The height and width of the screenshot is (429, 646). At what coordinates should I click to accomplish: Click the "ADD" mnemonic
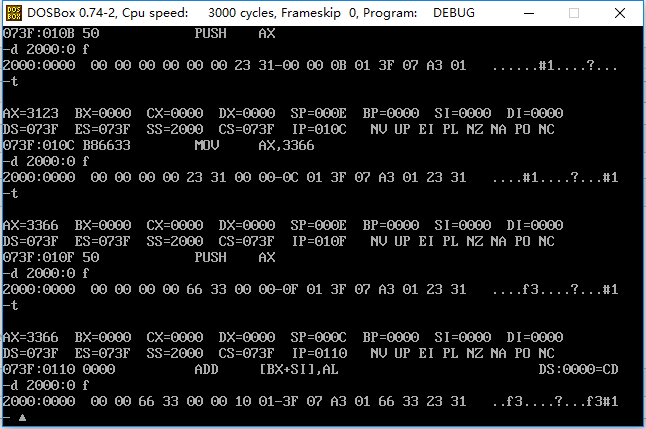coord(206,369)
